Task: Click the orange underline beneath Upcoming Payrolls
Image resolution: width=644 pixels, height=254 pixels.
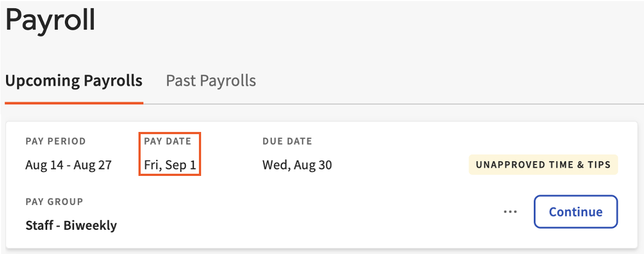Action: (x=74, y=103)
